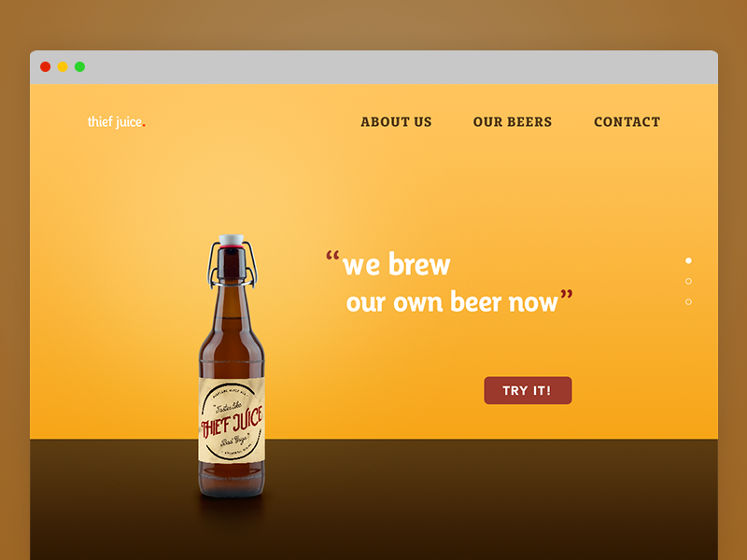Click the thief juice logo
Screen dimensions: 747x560
(116, 122)
